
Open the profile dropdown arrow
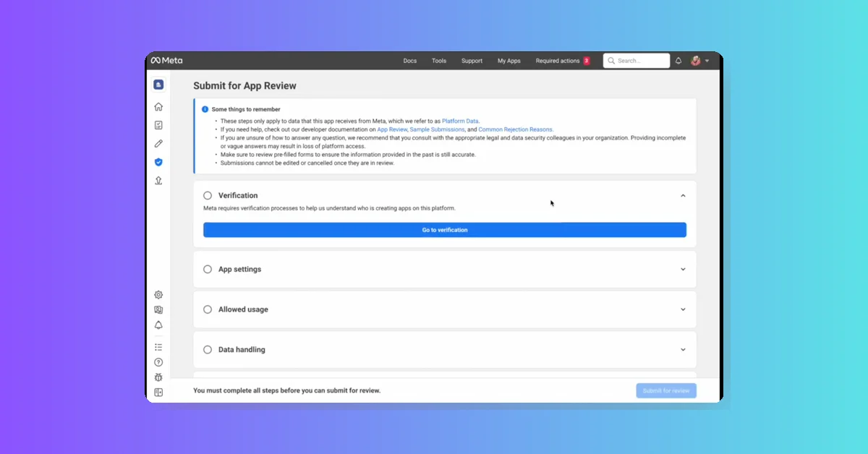[707, 61]
